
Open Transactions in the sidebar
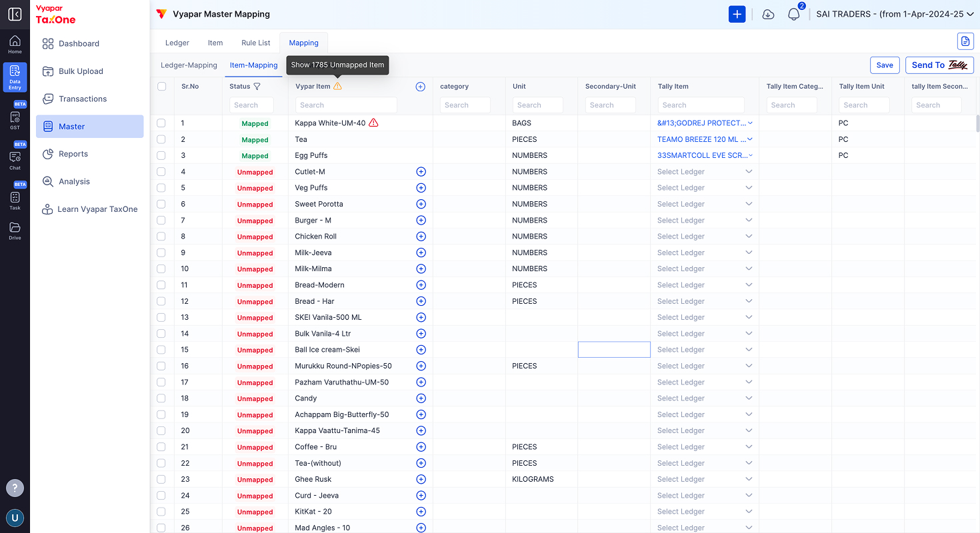click(x=90, y=99)
